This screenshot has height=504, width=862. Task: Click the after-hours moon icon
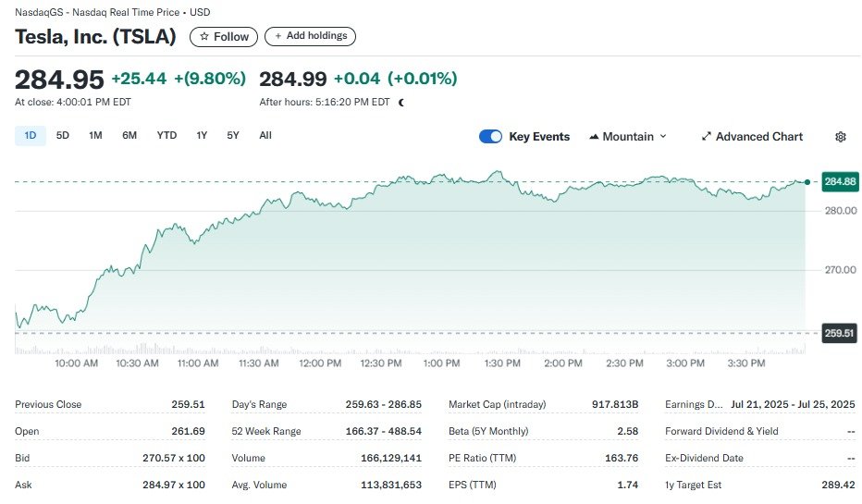[401, 103]
